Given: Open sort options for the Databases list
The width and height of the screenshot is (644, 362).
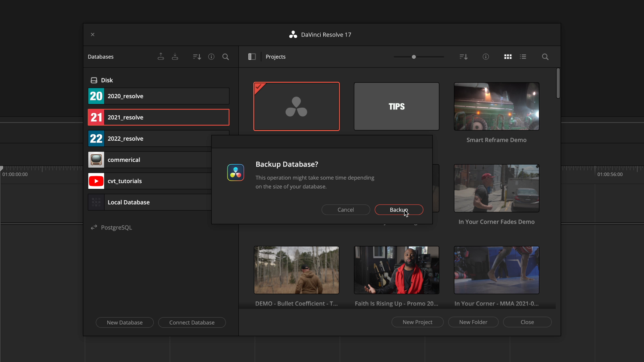Looking at the screenshot, I should [x=196, y=56].
